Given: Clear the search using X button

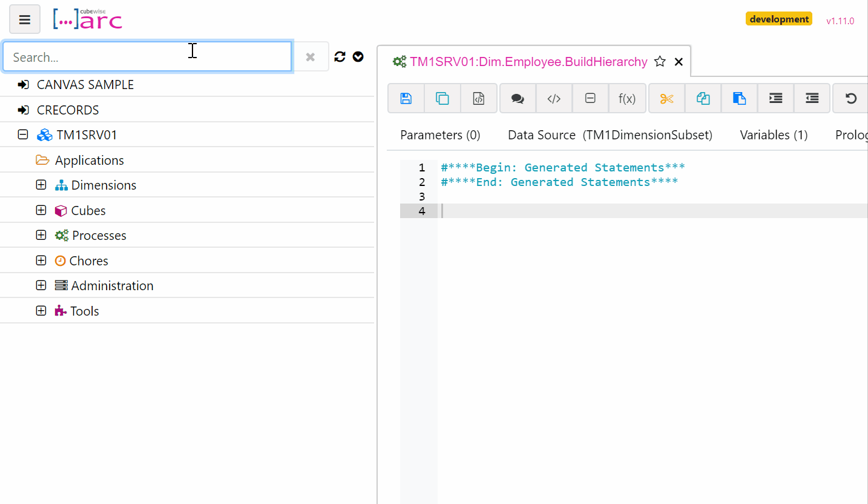Looking at the screenshot, I should coord(311,56).
